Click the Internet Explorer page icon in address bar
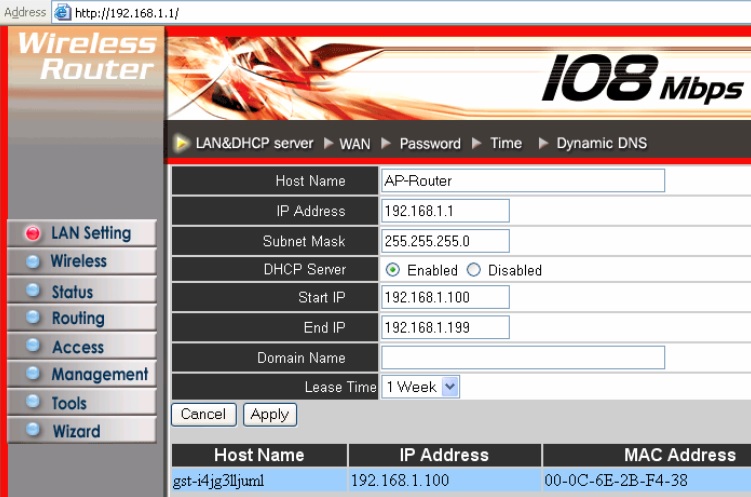Viewport: 751px width, 497px height. (x=62, y=12)
